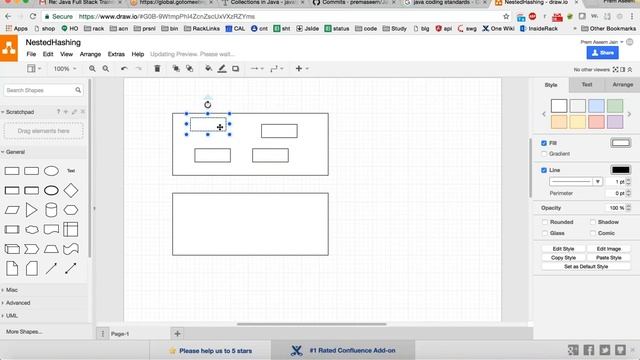Click the Edit Style button
The height and width of the screenshot is (360, 640).
[x=563, y=249]
